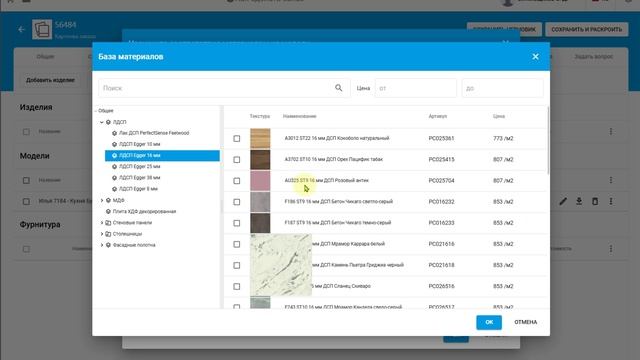Expand the Столешницы folder
Screen dimensions: 640x360
[x=102, y=234]
